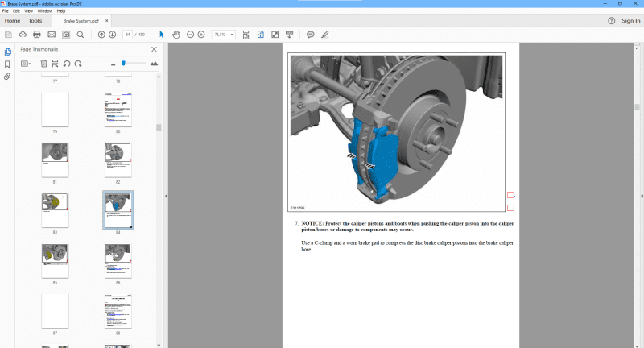The height and width of the screenshot is (348, 644).
Task: Select the page 86 thumbnail
Action: click(x=118, y=256)
